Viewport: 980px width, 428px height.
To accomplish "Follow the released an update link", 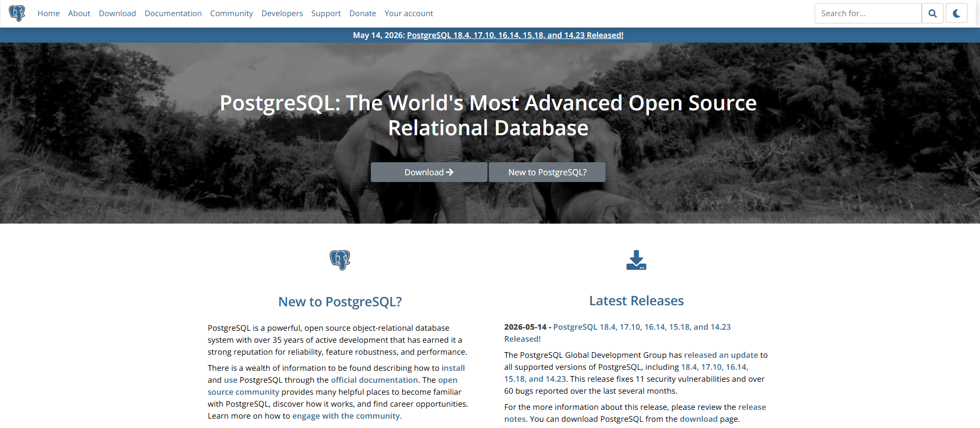I will [721, 355].
